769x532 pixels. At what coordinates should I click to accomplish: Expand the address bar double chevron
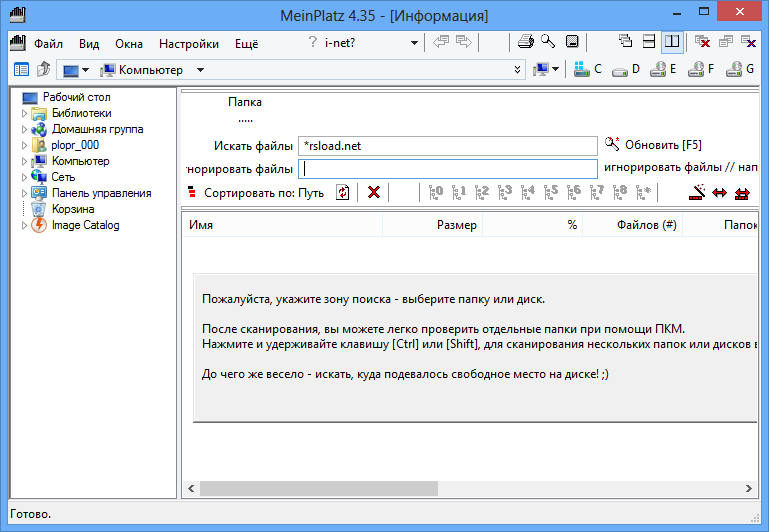click(x=517, y=70)
